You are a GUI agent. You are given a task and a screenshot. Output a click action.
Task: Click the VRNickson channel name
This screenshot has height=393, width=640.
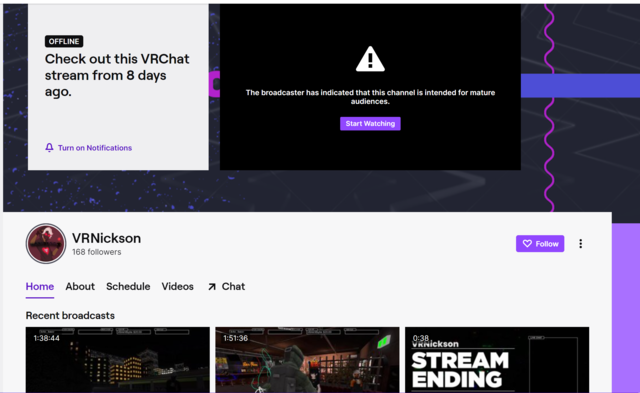[x=107, y=238]
